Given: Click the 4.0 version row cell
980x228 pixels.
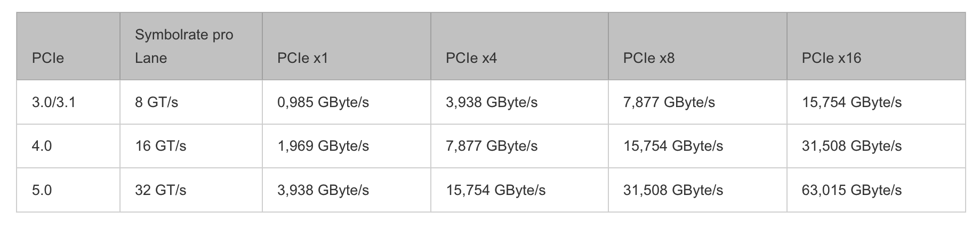Looking at the screenshot, I should point(42,145).
